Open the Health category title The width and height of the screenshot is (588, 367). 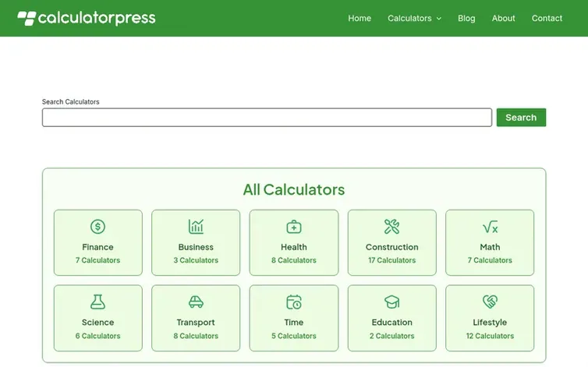(294, 247)
